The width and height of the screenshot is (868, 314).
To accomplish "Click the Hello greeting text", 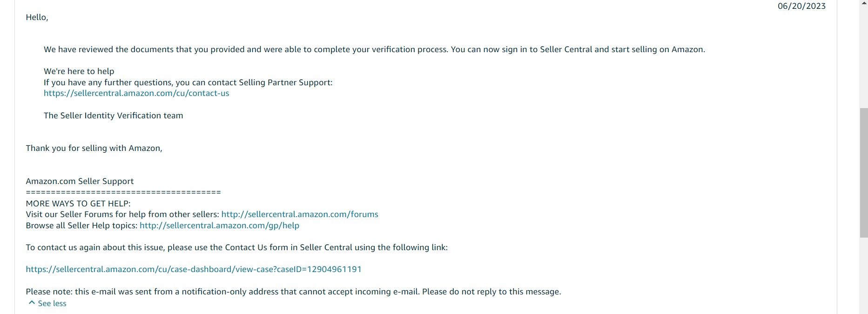I will (x=37, y=17).
